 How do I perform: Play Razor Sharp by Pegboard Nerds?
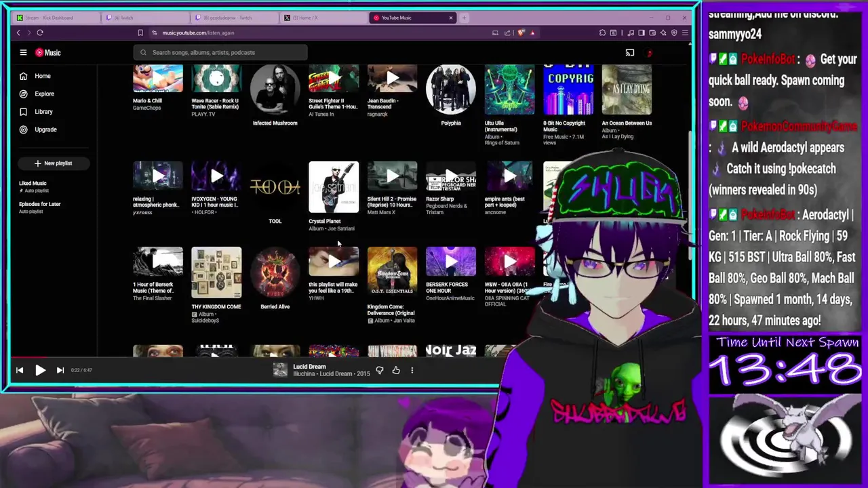tap(451, 176)
